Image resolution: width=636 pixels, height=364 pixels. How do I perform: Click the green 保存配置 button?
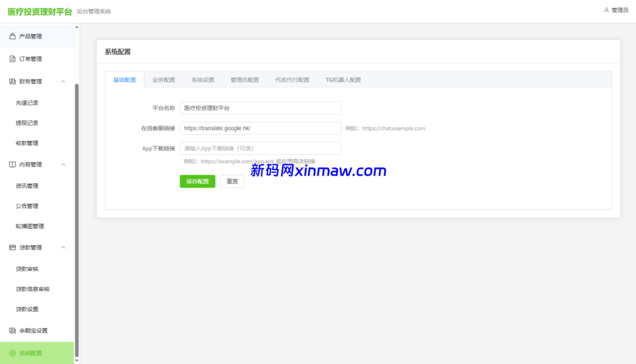[x=198, y=181]
